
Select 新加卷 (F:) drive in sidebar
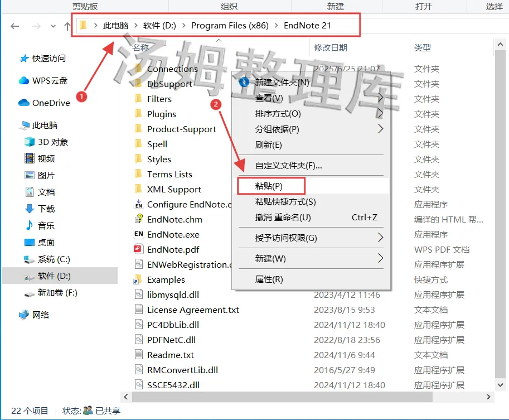[x=57, y=293]
